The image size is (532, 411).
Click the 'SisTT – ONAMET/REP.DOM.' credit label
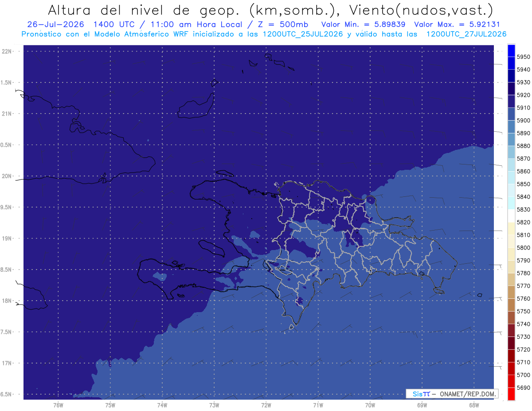(x=452, y=394)
